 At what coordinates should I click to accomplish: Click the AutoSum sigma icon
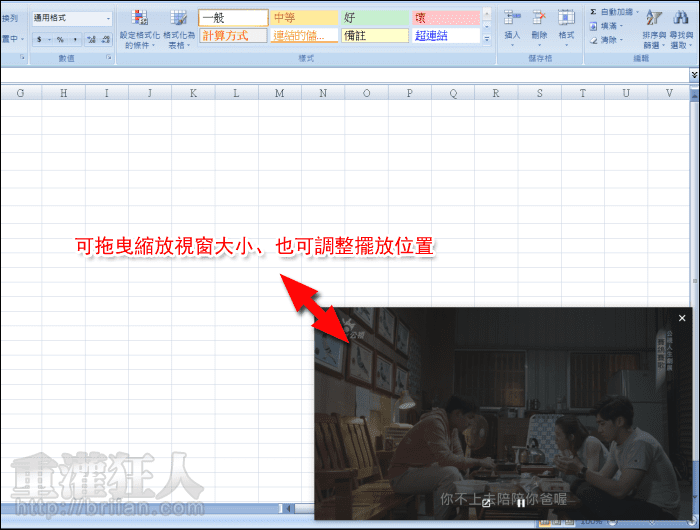(x=594, y=11)
